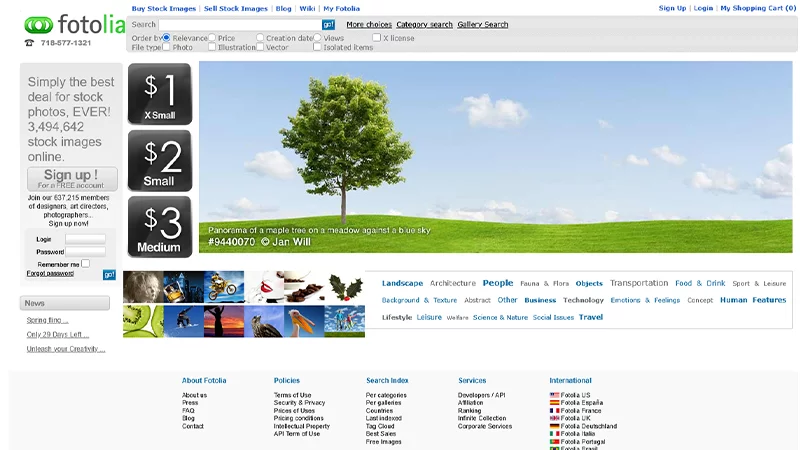Click the Fotolia logo

[74, 24]
